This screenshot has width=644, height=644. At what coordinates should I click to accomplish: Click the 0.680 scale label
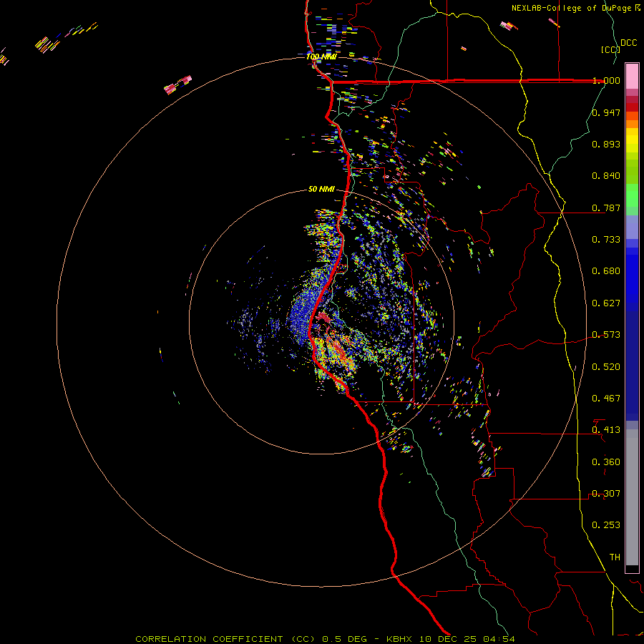point(606,271)
